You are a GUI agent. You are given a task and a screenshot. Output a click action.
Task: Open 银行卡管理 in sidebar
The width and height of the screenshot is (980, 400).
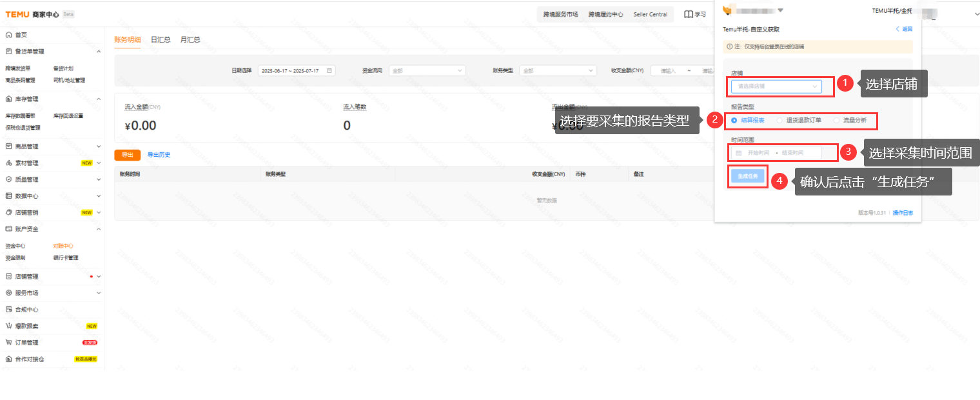pyautogui.click(x=66, y=257)
